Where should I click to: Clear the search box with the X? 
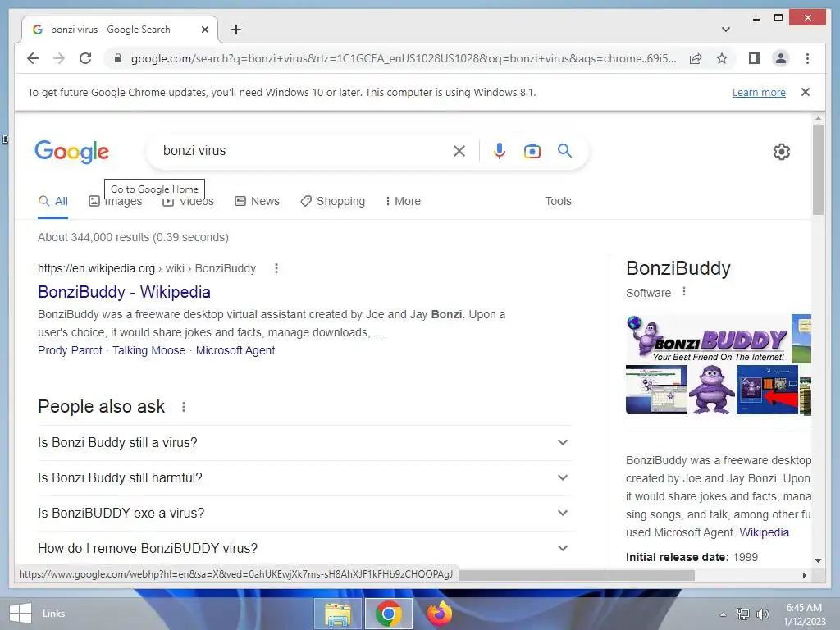coord(459,151)
